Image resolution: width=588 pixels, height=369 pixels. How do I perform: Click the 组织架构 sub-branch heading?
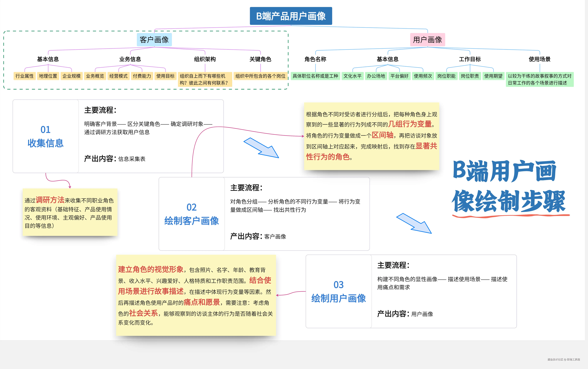(205, 59)
